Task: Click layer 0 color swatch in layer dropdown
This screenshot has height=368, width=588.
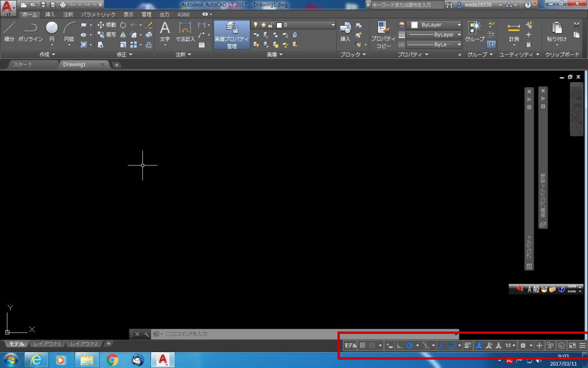Action: (279, 25)
